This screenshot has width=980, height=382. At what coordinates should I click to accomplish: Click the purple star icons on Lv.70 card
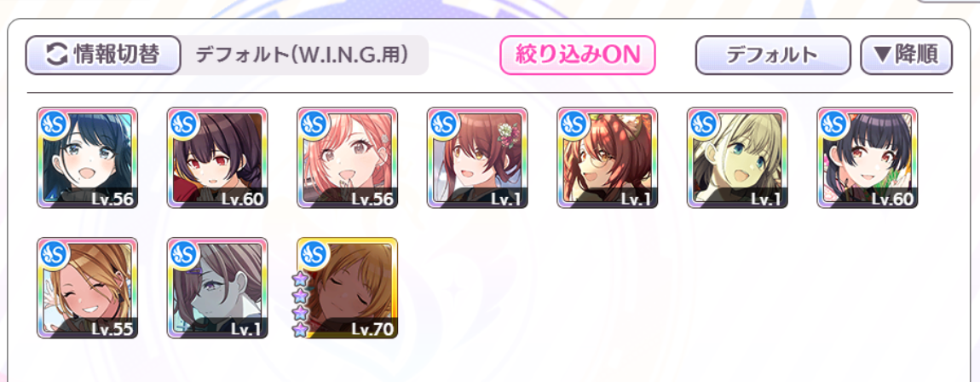[x=300, y=304]
